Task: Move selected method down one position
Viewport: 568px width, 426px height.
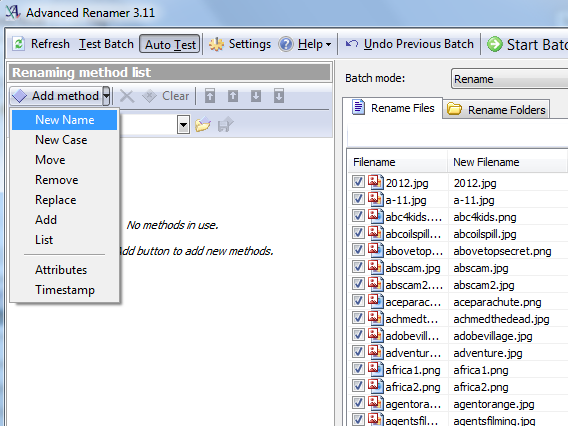Action: click(x=256, y=96)
